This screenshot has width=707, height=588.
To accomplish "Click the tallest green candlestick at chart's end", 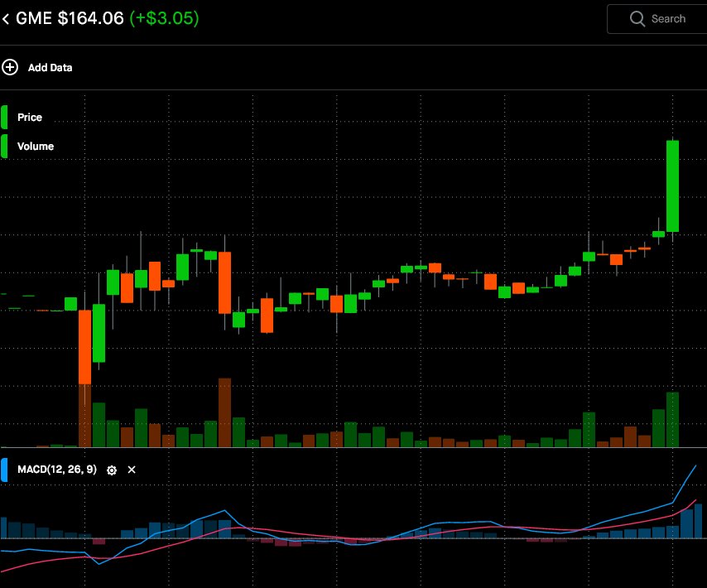I will (x=672, y=186).
